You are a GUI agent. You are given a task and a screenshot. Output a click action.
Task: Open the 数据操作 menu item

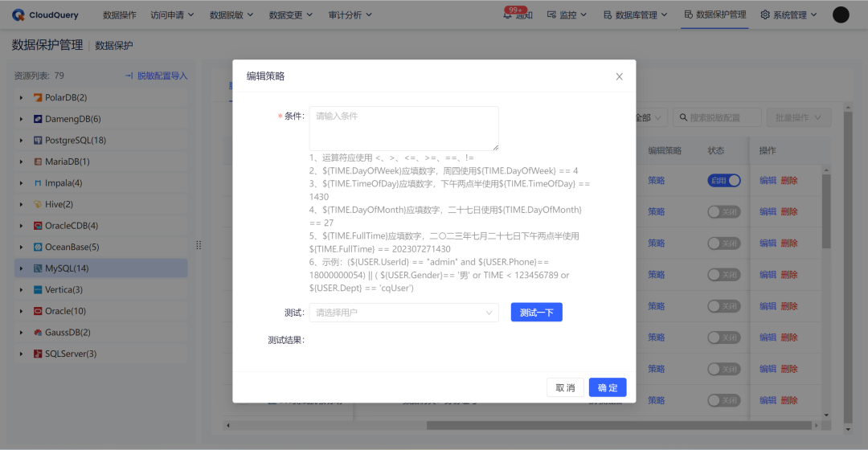click(120, 15)
